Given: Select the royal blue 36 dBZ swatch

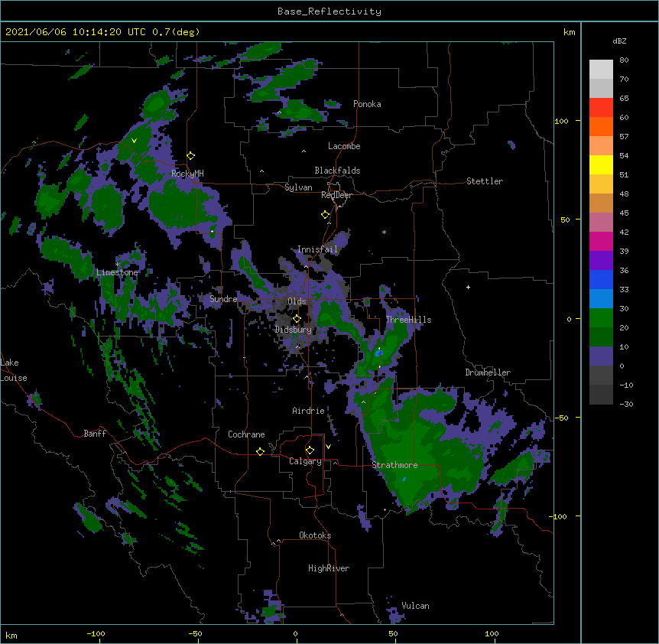Looking at the screenshot, I should 601,279.
